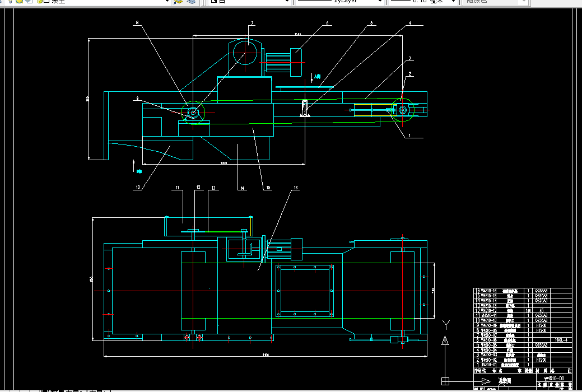Select the material cell reading 45
This screenshot has width=582, height=392.
541,310
